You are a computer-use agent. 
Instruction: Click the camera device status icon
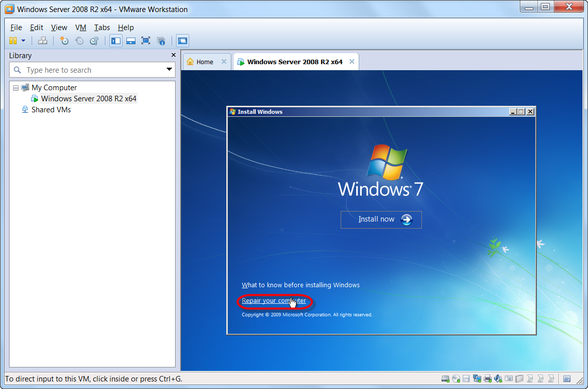click(509, 379)
